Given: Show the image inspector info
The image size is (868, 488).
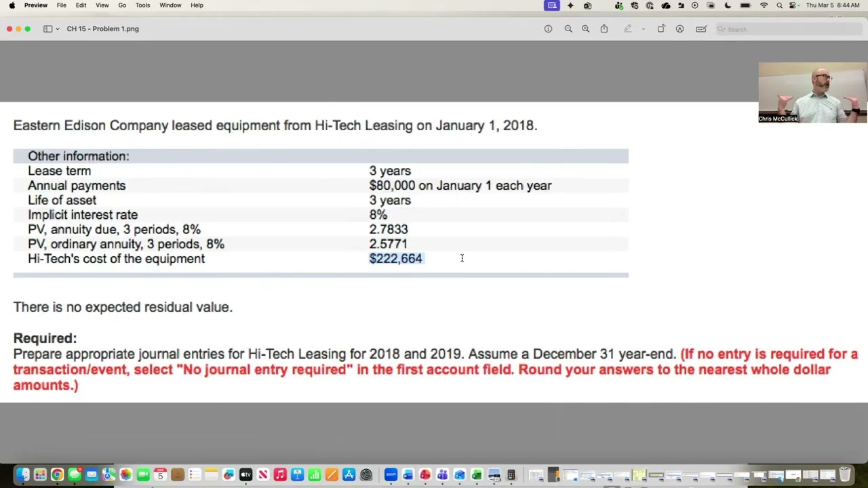Looking at the screenshot, I should tap(548, 28).
